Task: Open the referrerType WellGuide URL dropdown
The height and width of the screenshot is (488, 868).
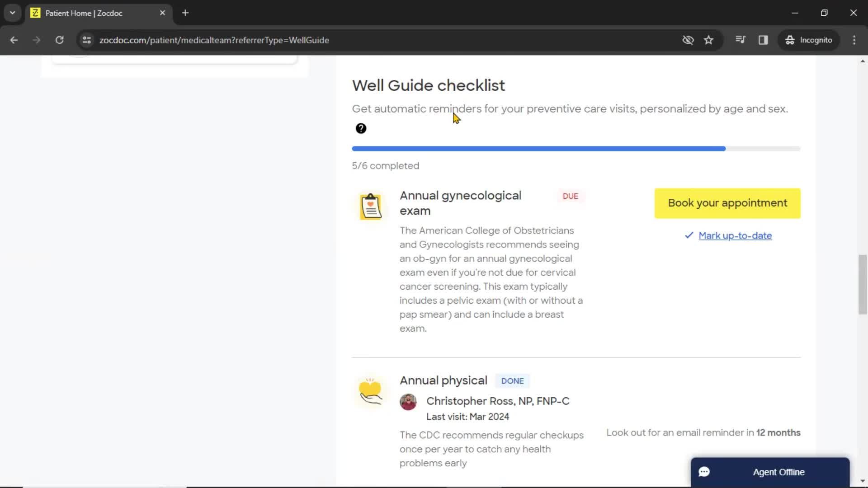Action: tap(13, 13)
